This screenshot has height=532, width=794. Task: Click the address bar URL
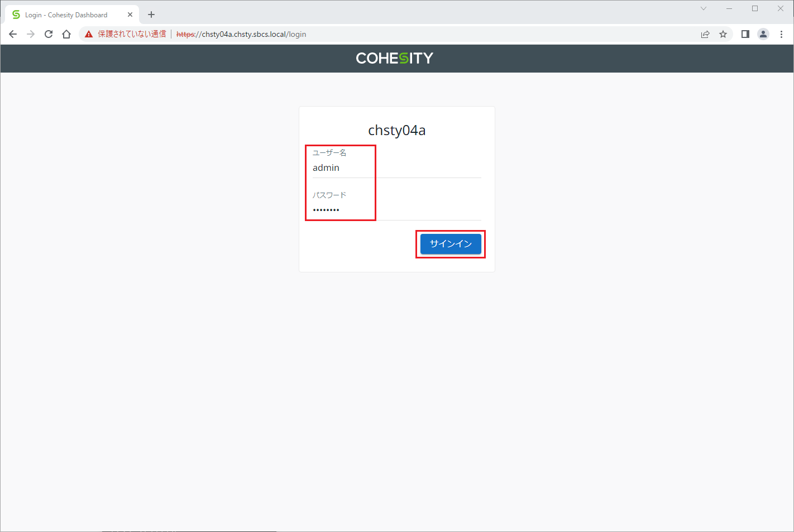click(241, 34)
